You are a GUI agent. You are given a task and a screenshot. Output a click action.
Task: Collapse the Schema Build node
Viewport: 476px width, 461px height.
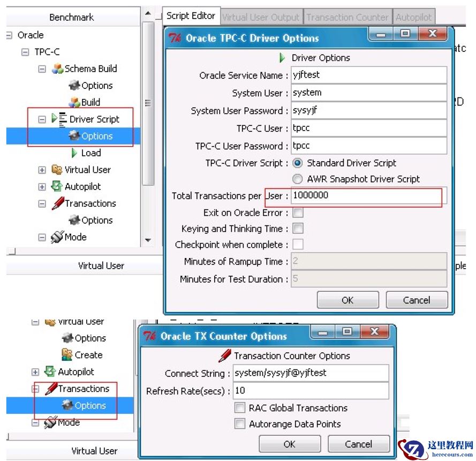click(x=42, y=69)
